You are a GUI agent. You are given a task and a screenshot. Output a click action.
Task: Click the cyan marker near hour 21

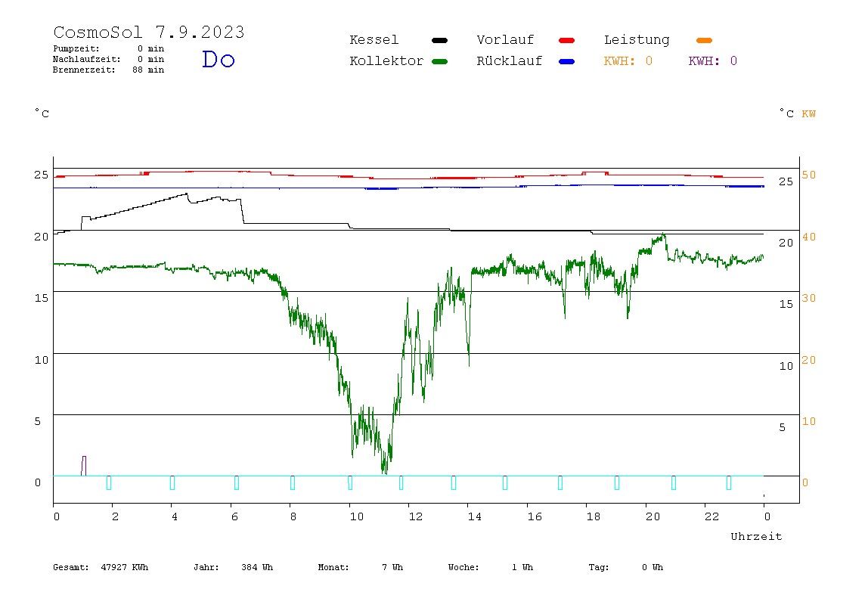[x=674, y=482]
